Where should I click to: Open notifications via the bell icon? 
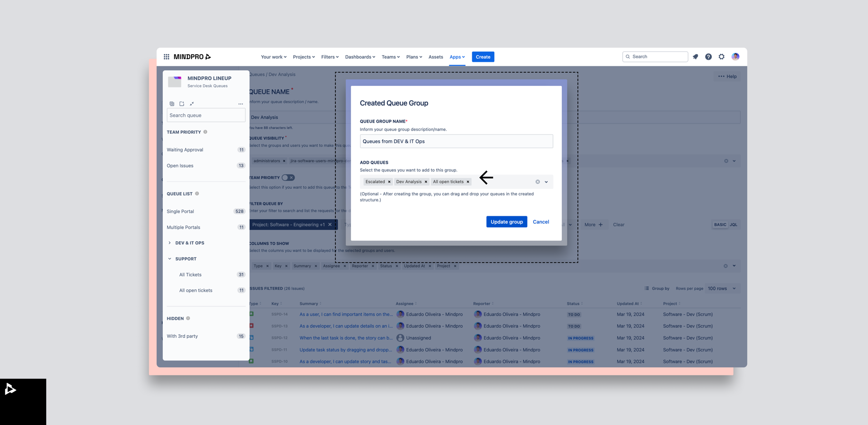[695, 57]
